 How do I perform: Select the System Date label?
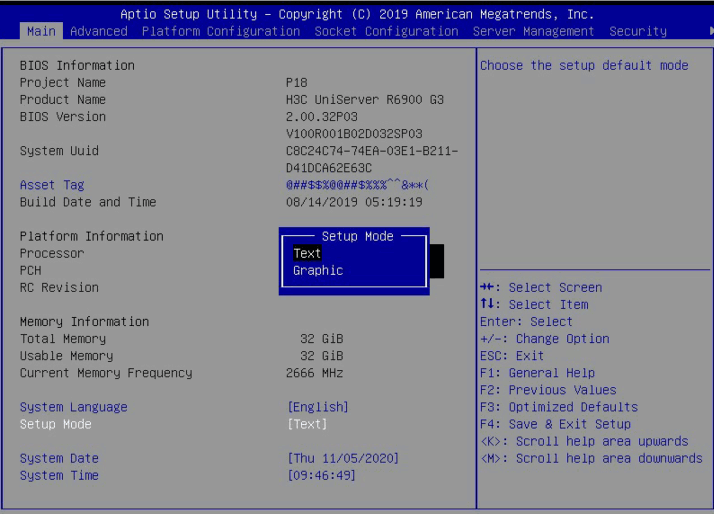pyautogui.click(x=59, y=458)
